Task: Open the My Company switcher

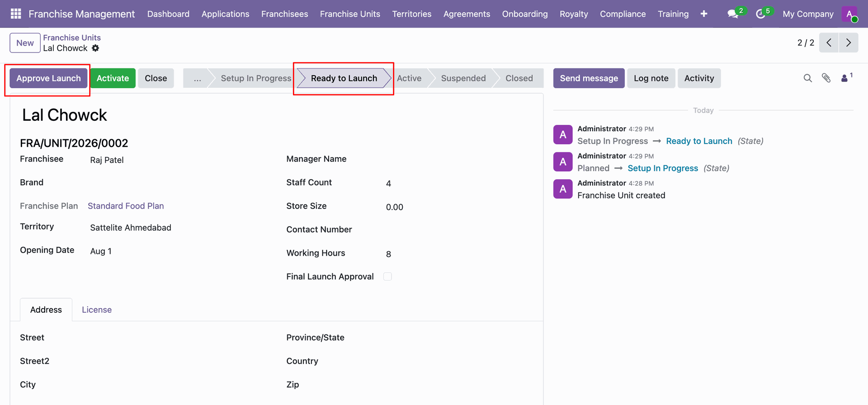Action: (808, 14)
